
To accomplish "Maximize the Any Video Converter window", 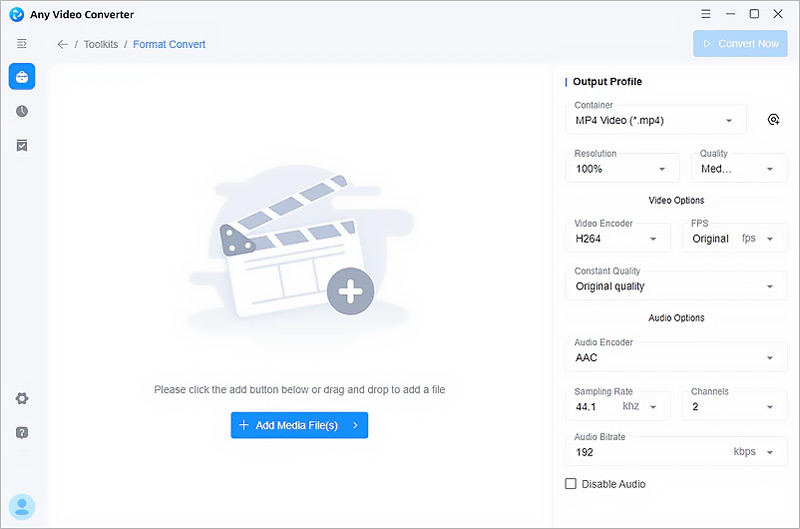I will 754,14.
